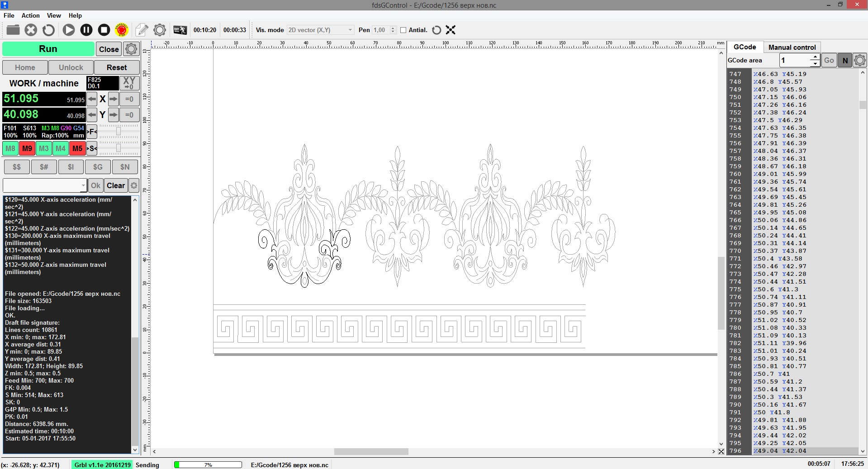Image resolution: width=868 pixels, height=469 pixels.
Task: Open the Vis. mode dropdown
Action: coord(320,30)
